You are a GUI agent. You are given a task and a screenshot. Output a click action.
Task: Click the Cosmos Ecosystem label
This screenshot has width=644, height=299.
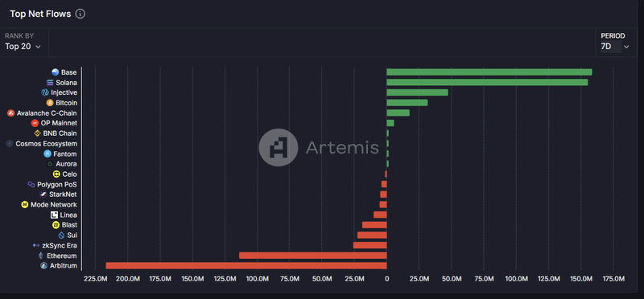click(x=46, y=144)
